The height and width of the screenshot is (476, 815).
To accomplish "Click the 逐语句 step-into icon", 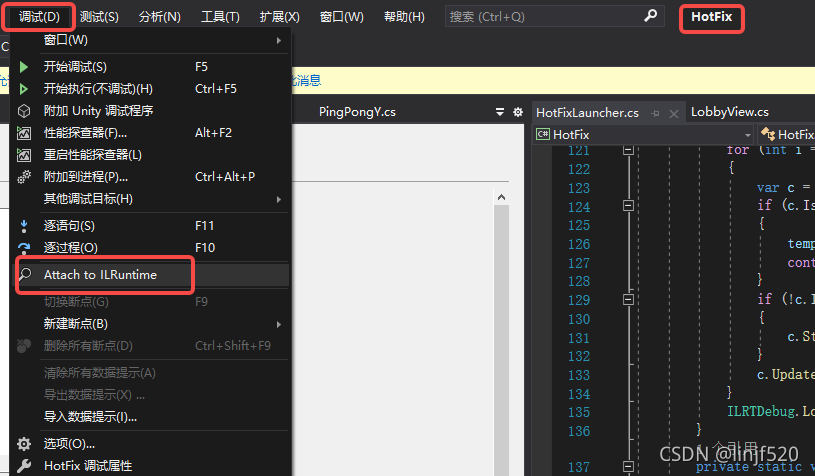I will tap(24, 226).
